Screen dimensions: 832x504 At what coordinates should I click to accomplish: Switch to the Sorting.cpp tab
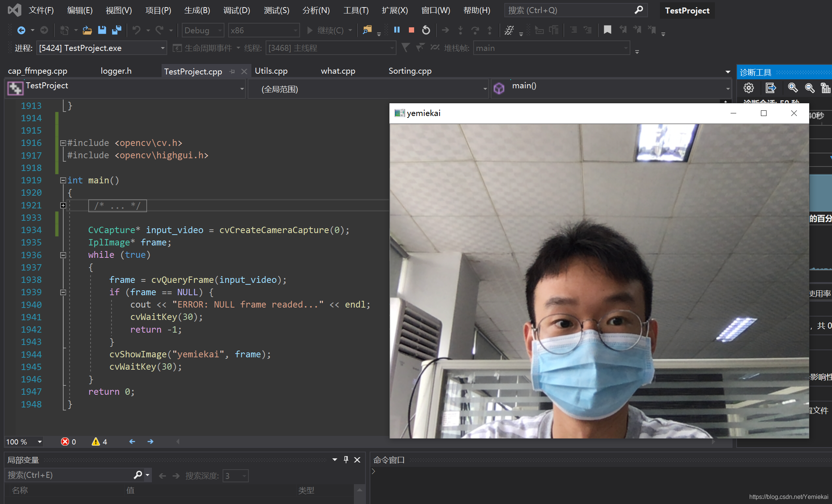[410, 71]
